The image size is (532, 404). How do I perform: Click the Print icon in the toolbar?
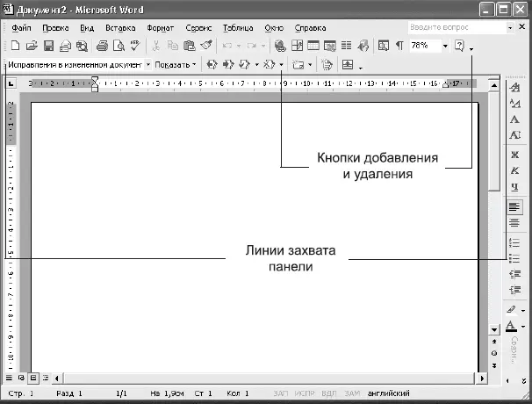pyautogui.click(x=102, y=46)
